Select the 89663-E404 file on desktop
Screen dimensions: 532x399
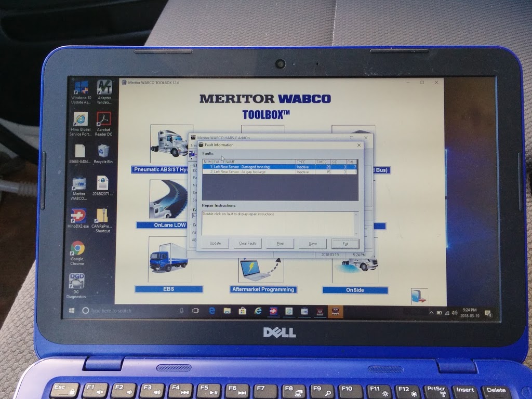coord(80,154)
